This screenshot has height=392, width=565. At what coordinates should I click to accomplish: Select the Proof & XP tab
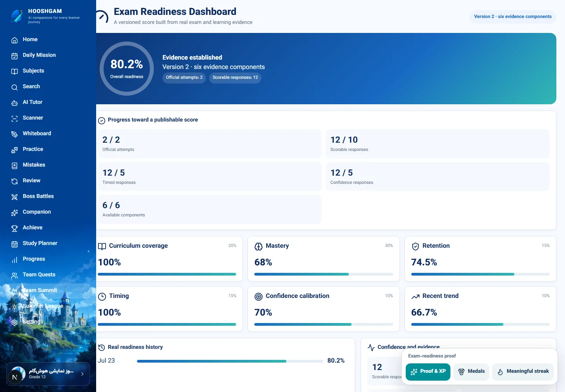coord(428,372)
